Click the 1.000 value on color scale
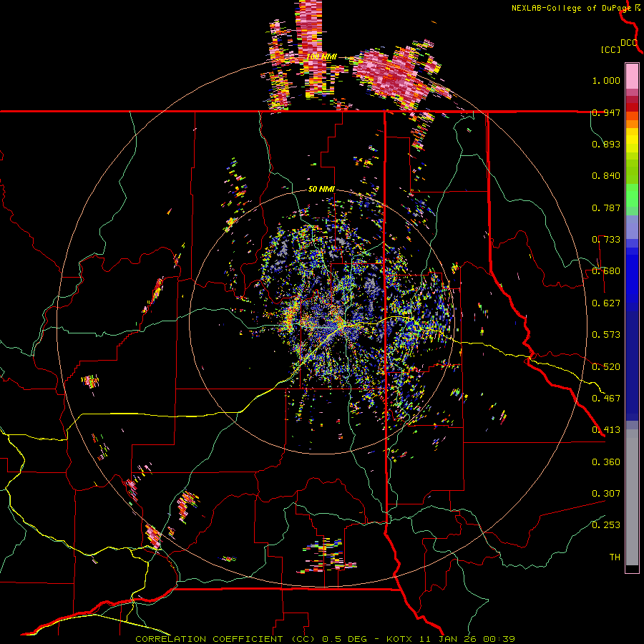 tap(606, 80)
